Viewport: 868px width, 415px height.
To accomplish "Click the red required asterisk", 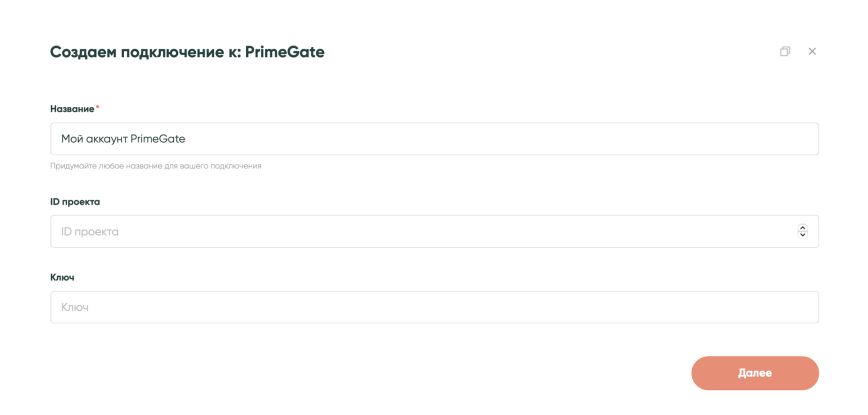I will pyautogui.click(x=98, y=107).
